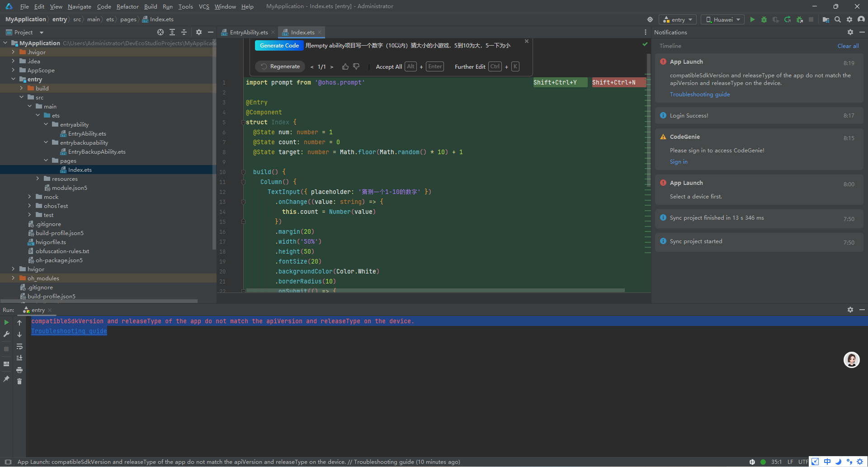
Task: Click the red Shift+Ctrl+N reject highlight
Action: 618,82
